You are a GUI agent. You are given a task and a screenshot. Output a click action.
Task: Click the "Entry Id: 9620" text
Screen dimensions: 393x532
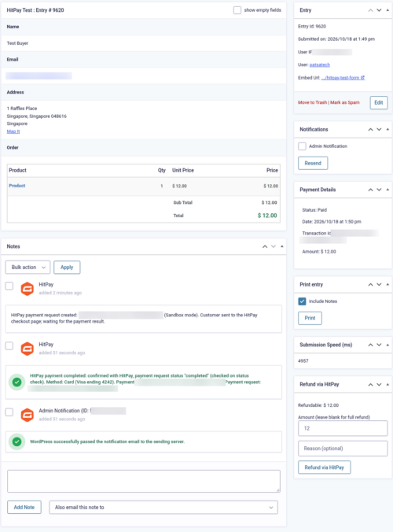coord(312,26)
